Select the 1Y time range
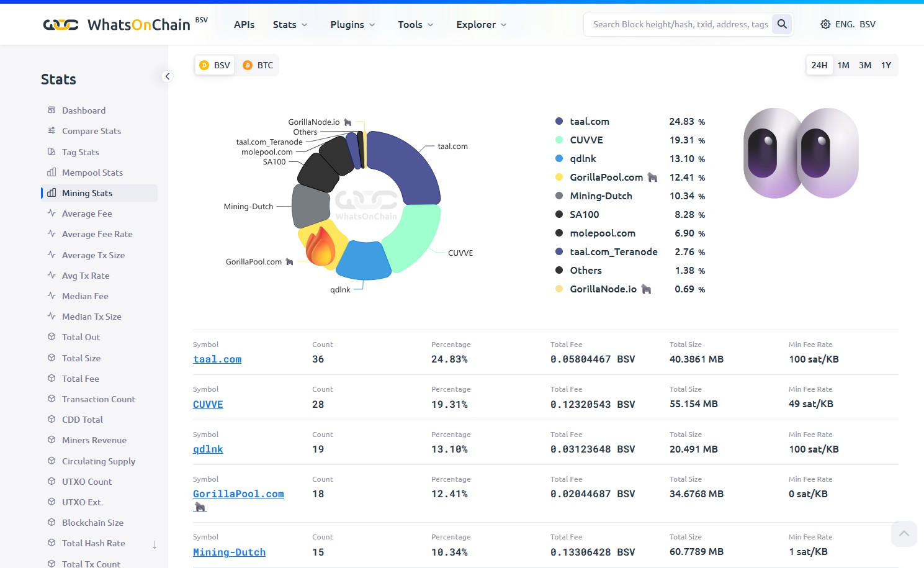The image size is (924, 568). point(886,65)
